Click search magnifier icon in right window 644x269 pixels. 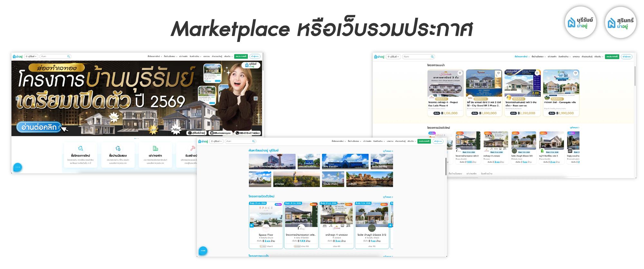[x=432, y=57]
